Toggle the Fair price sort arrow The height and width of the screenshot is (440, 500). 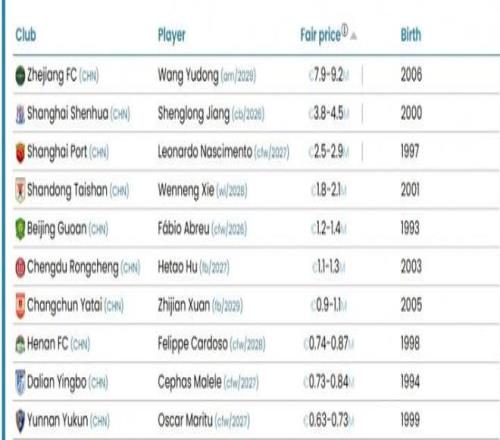coord(354,36)
